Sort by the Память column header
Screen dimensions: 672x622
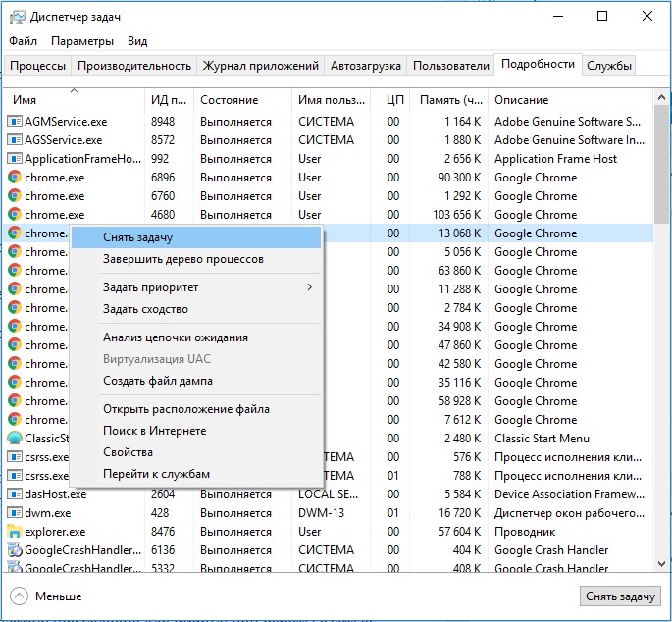[449, 100]
